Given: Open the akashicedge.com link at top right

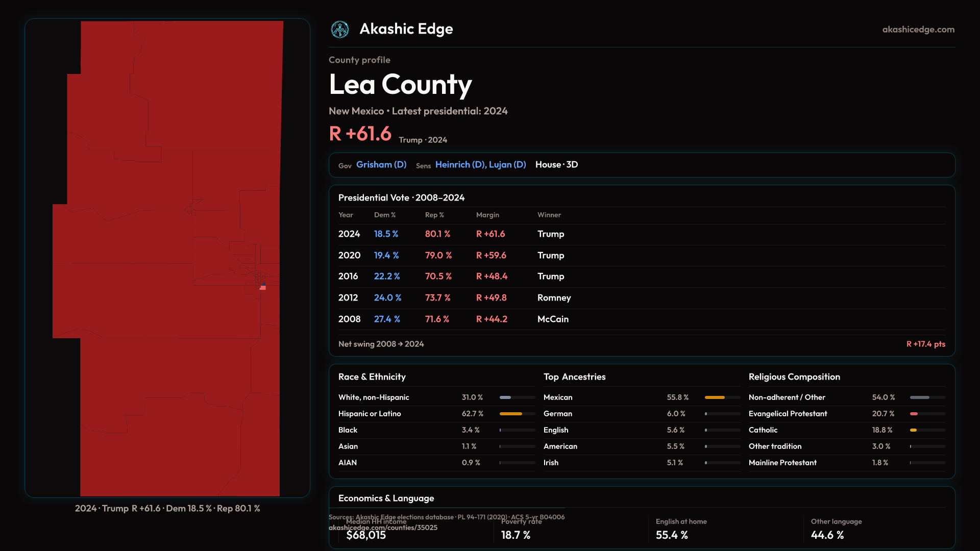Looking at the screenshot, I should 918,30.
